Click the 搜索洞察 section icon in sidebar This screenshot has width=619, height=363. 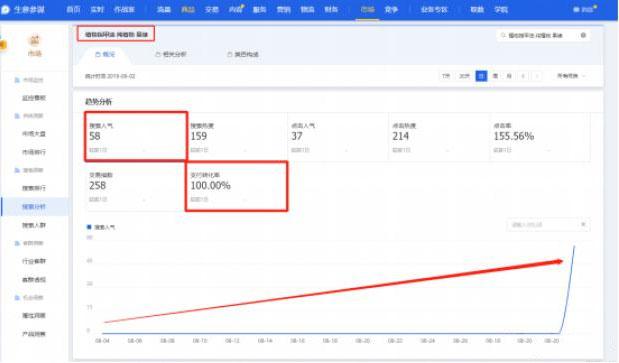[x=17, y=170]
